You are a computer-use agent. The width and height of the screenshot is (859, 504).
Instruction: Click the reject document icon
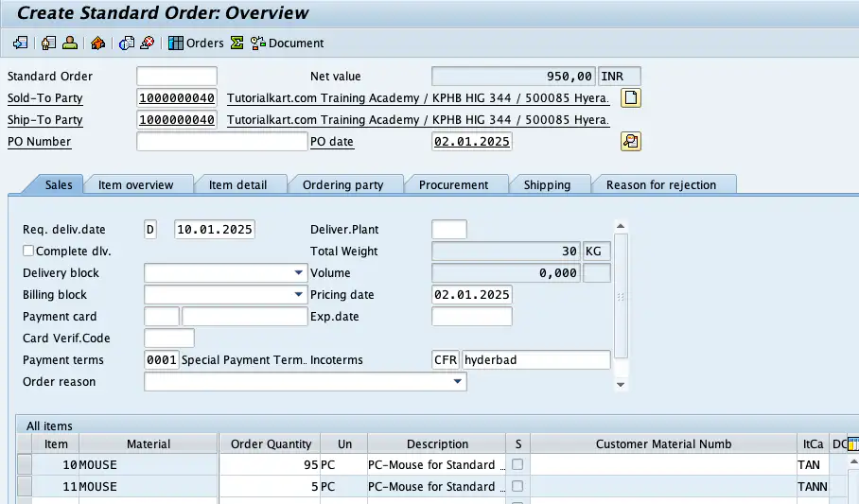click(x=148, y=43)
